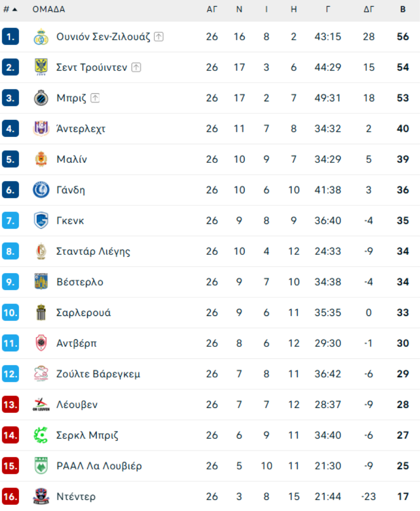Viewport: 420px width, 511px height.
Task: Click the Άντερλεχτ purple crest
Action: pyautogui.click(x=41, y=129)
